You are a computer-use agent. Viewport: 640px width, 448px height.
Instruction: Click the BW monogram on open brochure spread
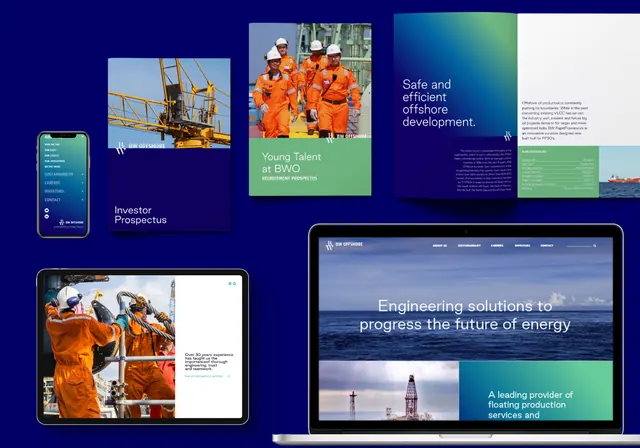(x=507, y=136)
